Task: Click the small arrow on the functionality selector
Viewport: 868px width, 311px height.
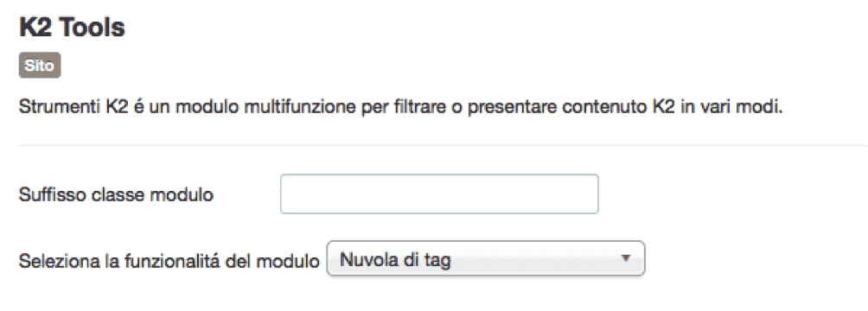Action: [x=626, y=258]
